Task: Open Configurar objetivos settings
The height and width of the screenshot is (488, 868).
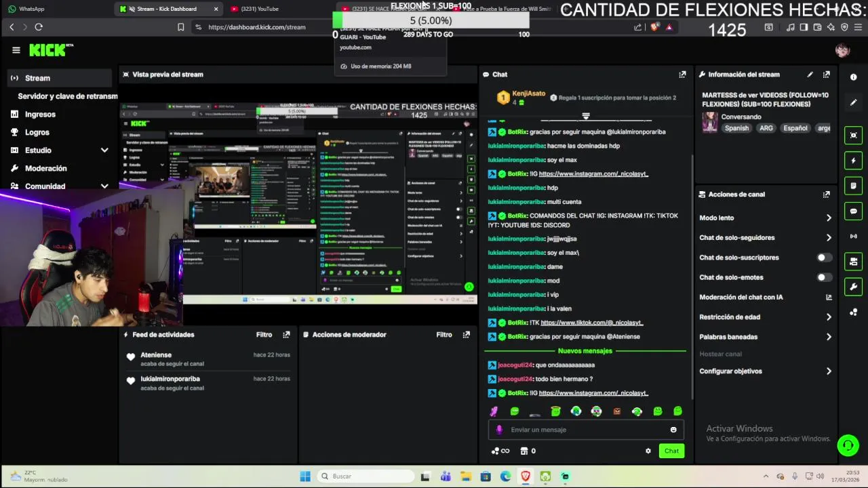Action: click(766, 371)
